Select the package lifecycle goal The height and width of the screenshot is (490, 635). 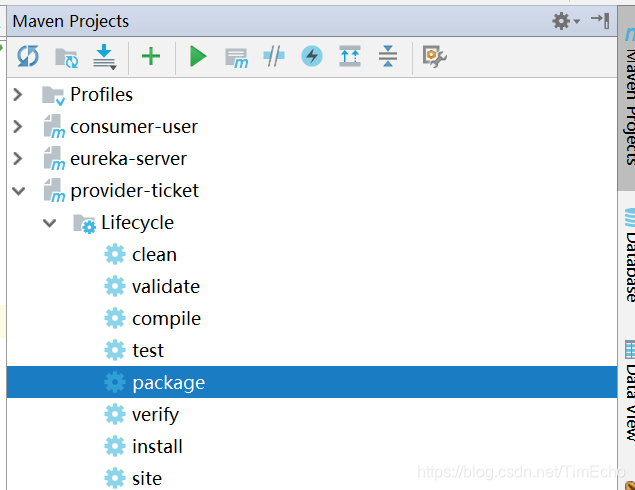[x=312, y=382]
